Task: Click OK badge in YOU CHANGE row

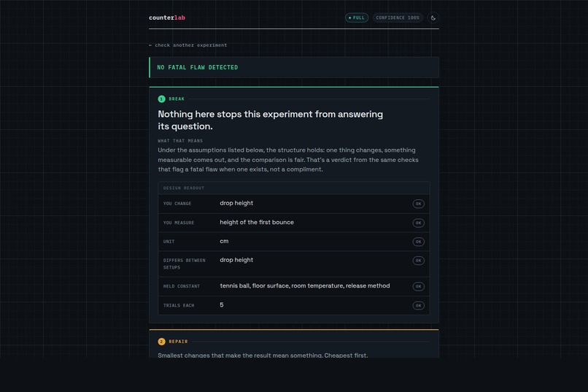Action: coord(419,204)
